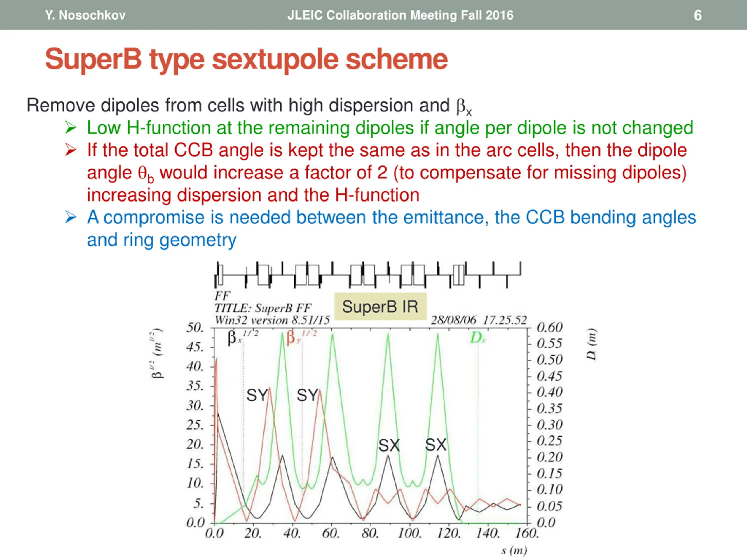Click left axis tick value "35."
The height and width of the screenshot is (560, 747).
pos(195,386)
